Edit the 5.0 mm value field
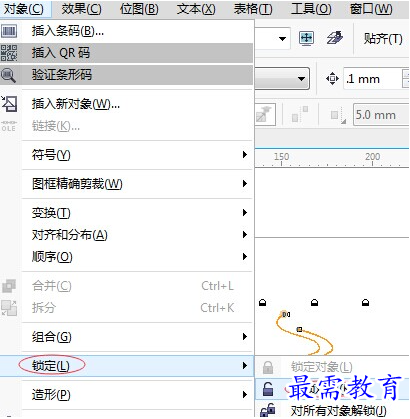The width and height of the screenshot is (410, 419). coord(381,115)
